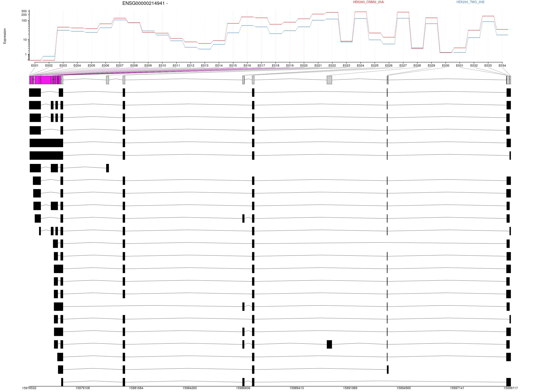Viewport: 535px width, 392px height.
Task: Click the exon label E007
Action: [x=120, y=65]
